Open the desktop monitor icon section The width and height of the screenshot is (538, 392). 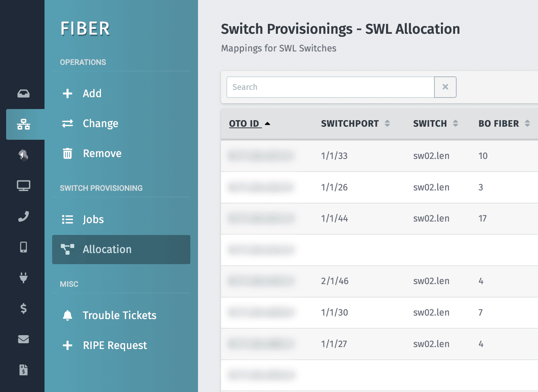click(x=23, y=185)
